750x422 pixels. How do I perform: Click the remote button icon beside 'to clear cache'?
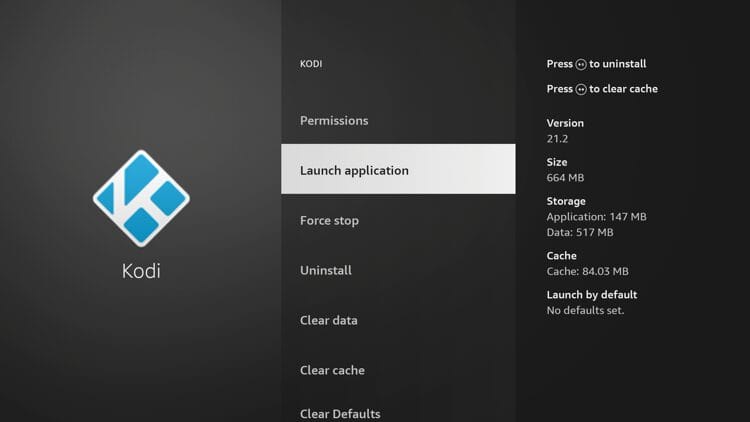click(x=581, y=89)
